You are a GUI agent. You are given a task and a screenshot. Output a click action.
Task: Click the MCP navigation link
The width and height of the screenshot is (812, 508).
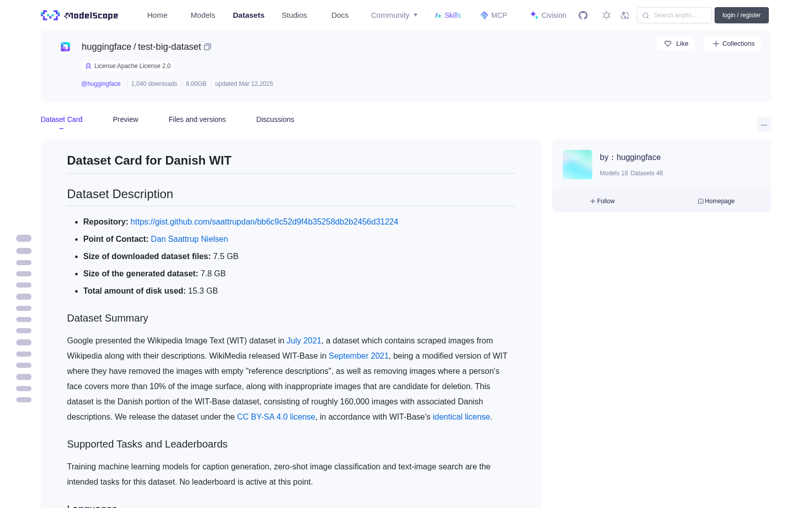point(494,15)
